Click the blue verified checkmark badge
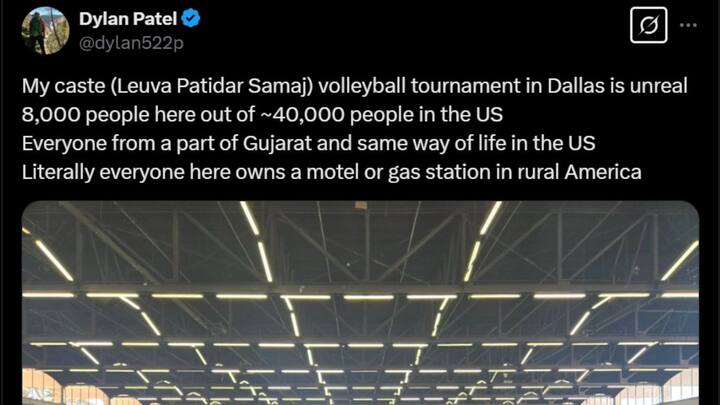This screenshot has width=720, height=405. pos(190,19)
